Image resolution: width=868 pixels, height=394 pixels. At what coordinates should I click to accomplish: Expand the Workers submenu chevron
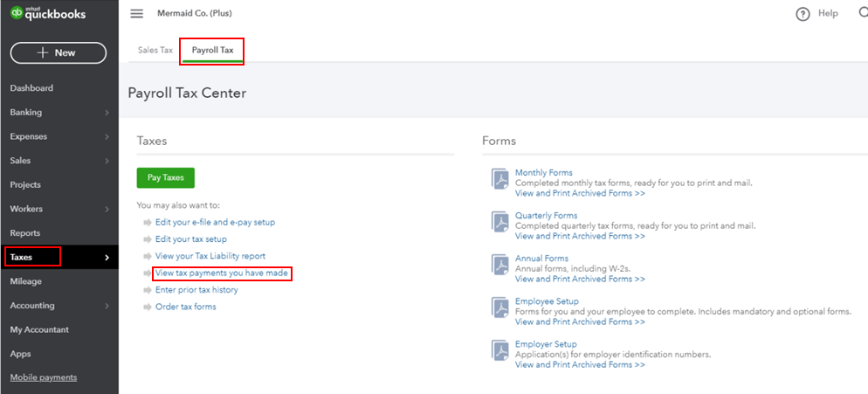point(107,209)
